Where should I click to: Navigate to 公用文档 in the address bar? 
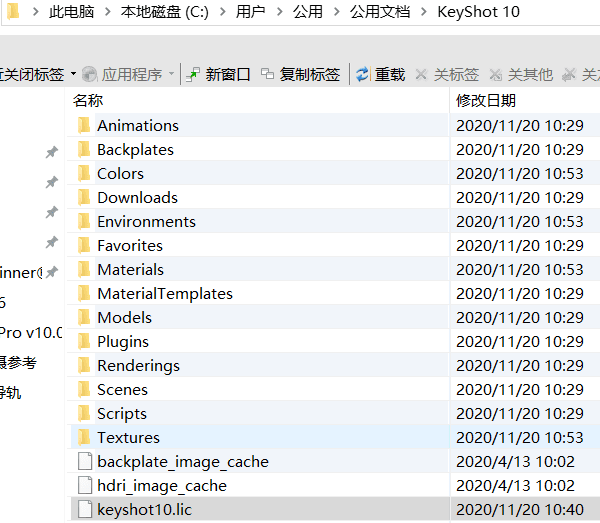tap(379, 13)
